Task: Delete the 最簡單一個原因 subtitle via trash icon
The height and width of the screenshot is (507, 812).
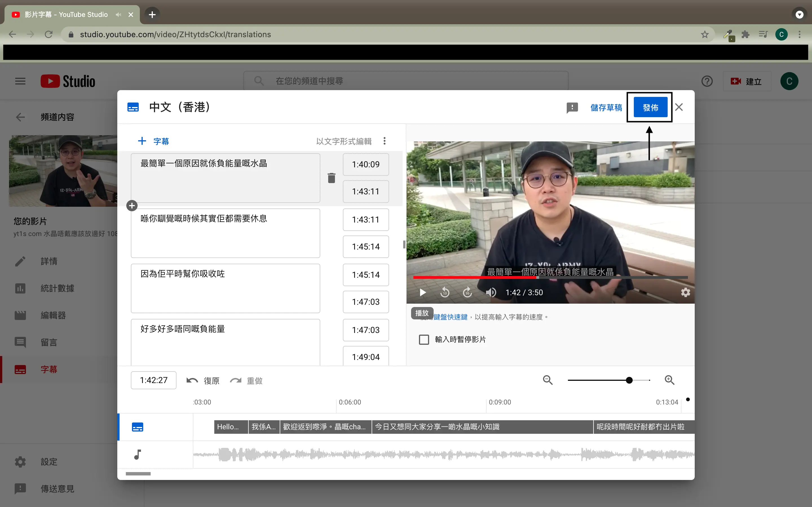Action: (331, 178)
